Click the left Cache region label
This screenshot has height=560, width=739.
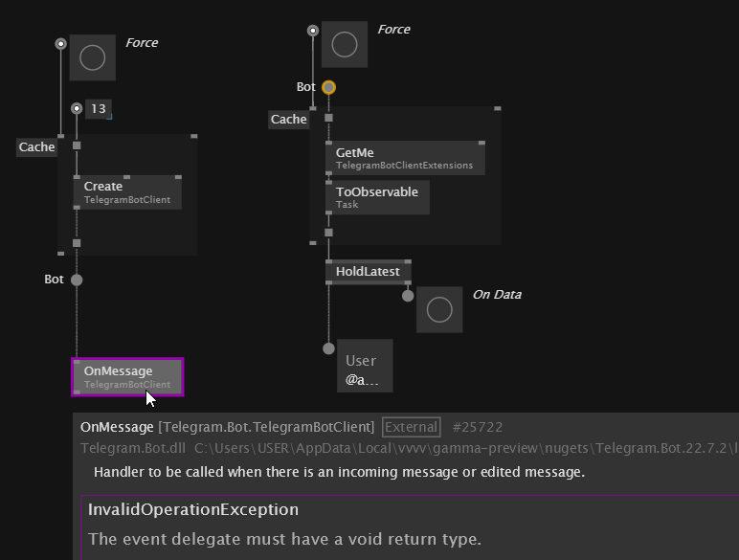click(37, 147)
